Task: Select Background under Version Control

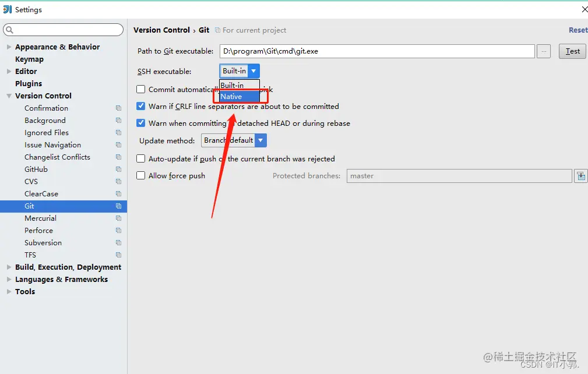Action: coord(45,120)
